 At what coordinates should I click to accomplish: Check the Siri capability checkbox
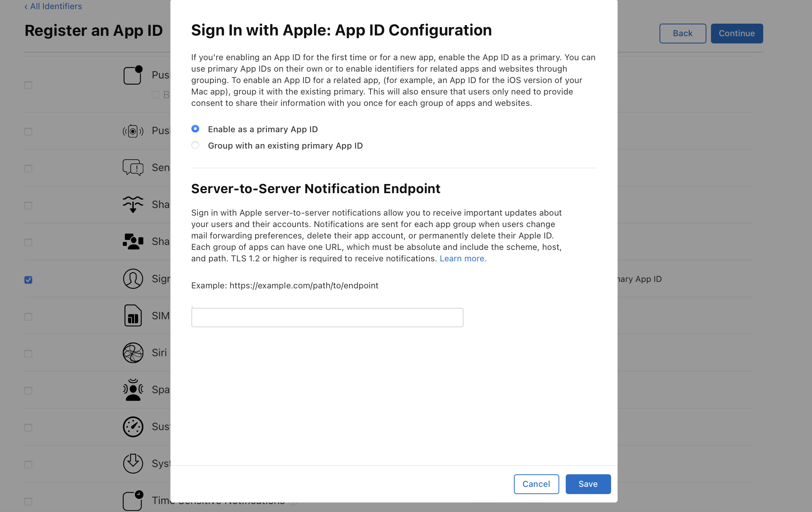pyautogui.click(x=28, y=354)
